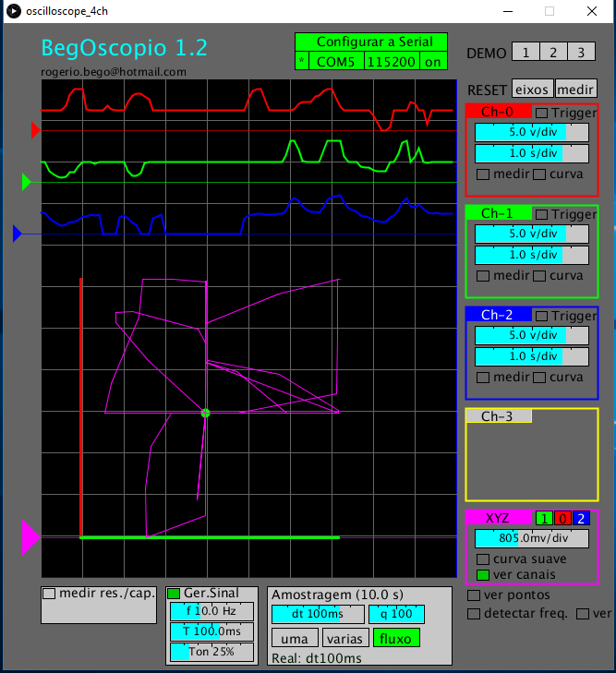This screenshot has height=673, width=616.
Task: Select the Ch-3 channel header
Action: [x=499, y=416]
